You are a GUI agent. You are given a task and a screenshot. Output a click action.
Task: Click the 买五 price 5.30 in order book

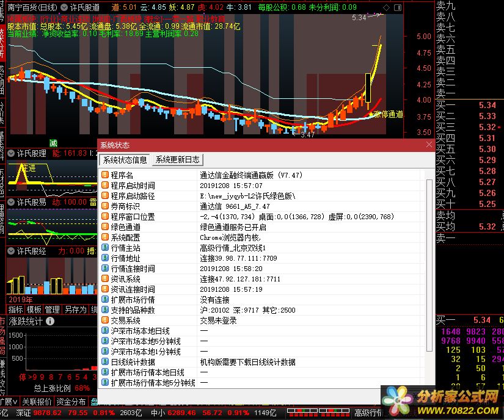click(488, 149)
